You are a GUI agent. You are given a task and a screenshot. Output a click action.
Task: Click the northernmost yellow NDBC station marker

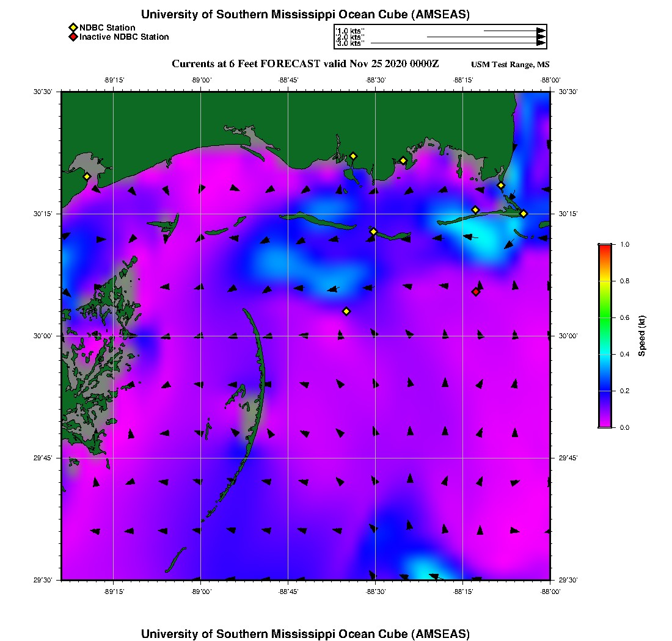[353, 156]
